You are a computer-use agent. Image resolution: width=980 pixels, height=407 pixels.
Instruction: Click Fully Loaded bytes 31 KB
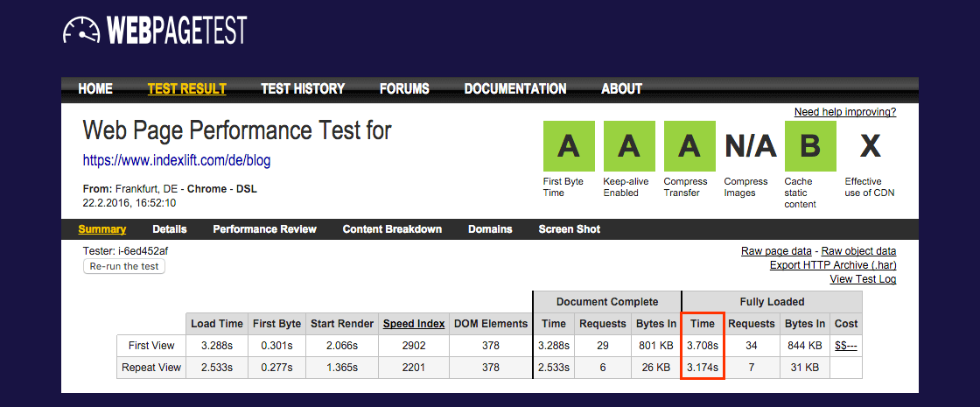coord(804,368)
